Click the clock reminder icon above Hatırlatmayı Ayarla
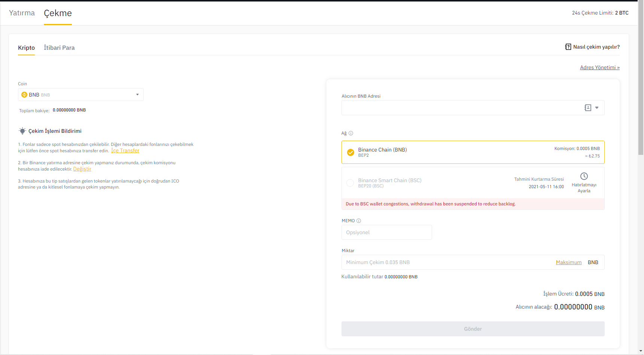This screenshot has height=355, width=644. click(x=584, y=176)
